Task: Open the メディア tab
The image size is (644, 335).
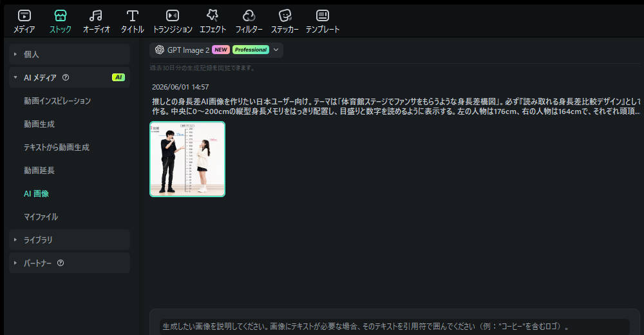Action: click(x=24, y=22)
